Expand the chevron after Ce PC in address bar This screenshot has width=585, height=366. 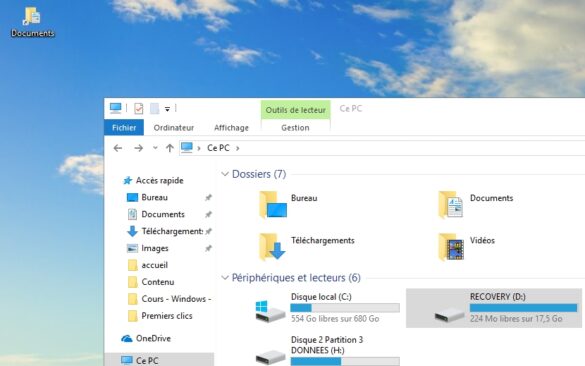(x=238, y=148)
